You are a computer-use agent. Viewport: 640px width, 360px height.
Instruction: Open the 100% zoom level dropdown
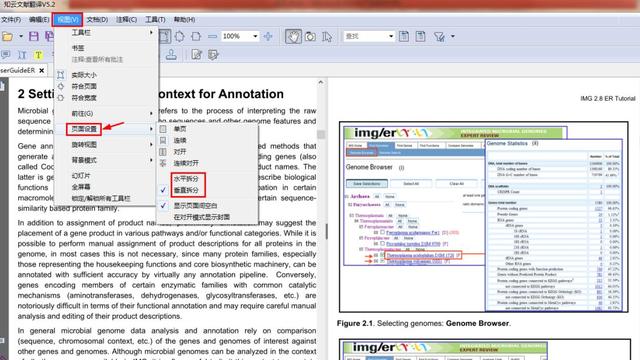[255, 36]
